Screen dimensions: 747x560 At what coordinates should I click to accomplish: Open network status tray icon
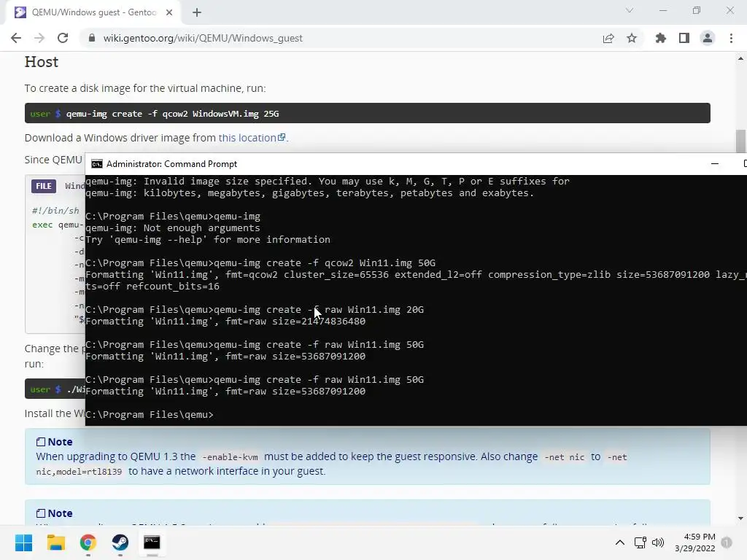click(x=640, y=542)
